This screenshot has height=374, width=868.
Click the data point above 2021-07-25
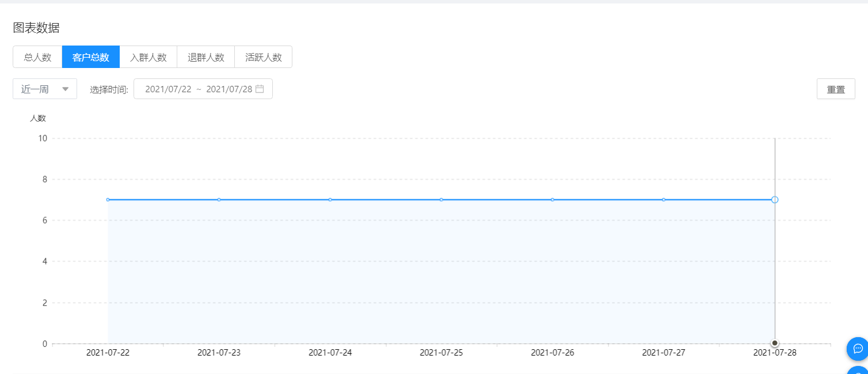(441, 199)
